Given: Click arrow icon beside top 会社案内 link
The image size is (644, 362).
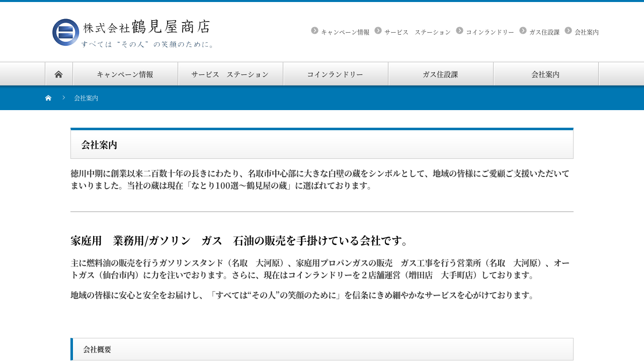Looking at the screenshot, I should point(568,31).
